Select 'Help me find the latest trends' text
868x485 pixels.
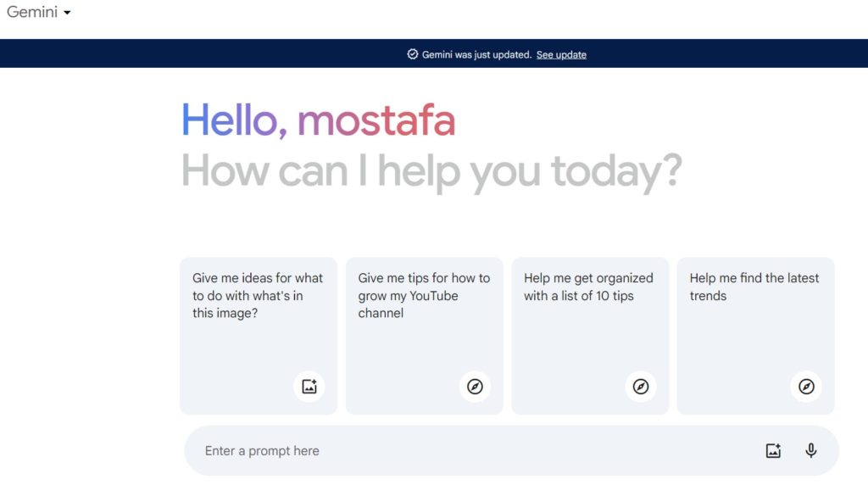tap(754, 287)
